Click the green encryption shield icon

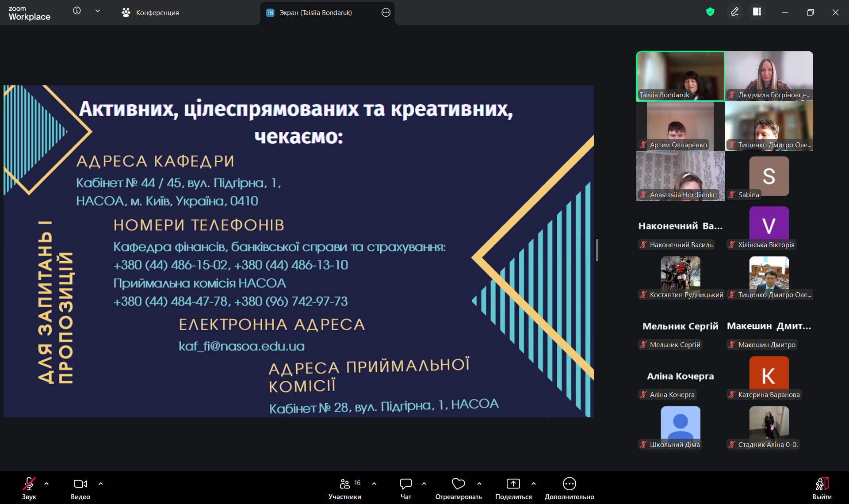(x=710, y=12)
